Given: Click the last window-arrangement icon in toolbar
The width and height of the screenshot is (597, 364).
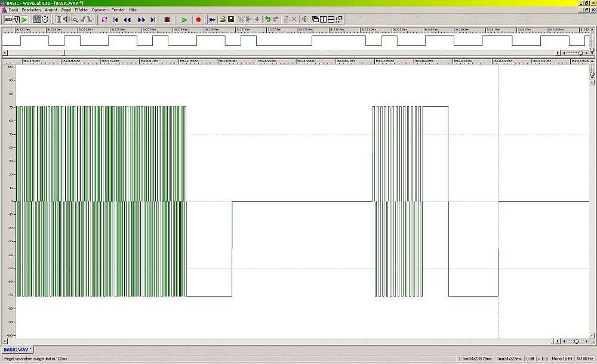Looking at the screenshot, I should point(339,20).
